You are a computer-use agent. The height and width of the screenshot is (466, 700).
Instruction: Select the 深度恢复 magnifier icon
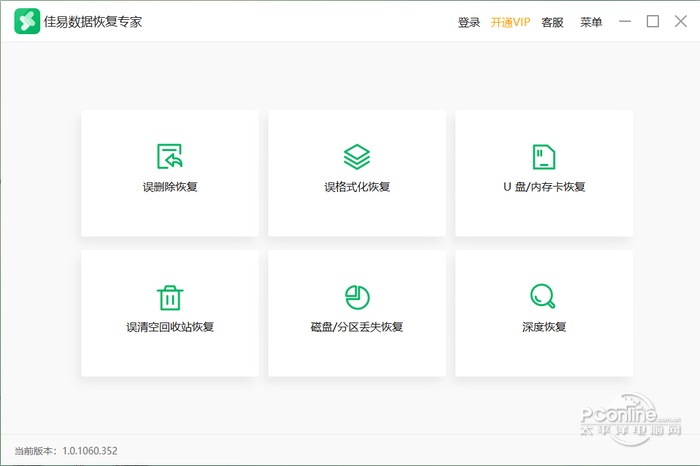(543, 296)
